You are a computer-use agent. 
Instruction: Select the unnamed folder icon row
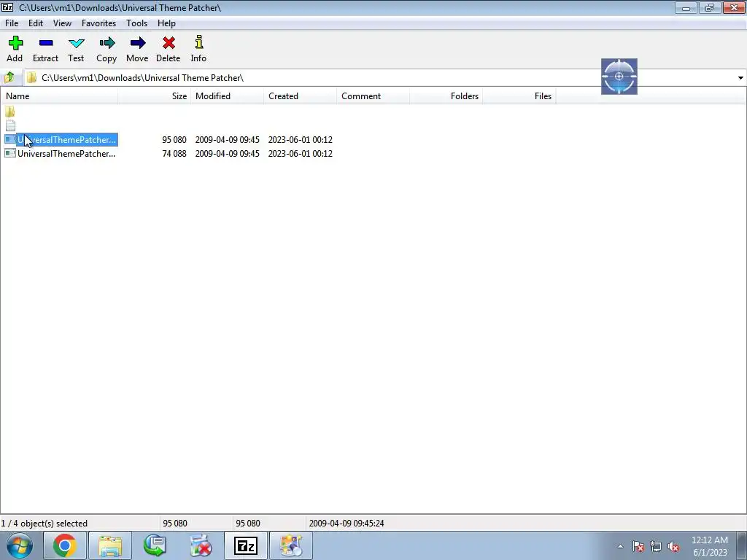pyautogui.click(x=10, y=112)
